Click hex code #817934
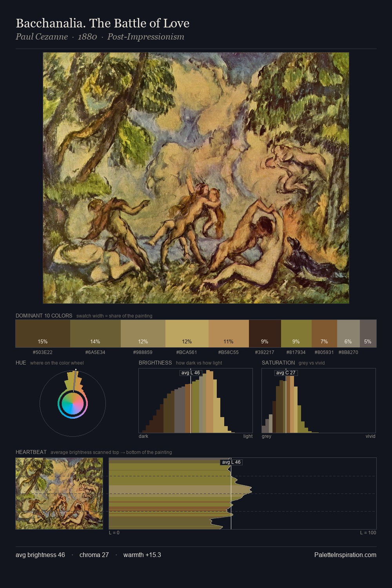 pyautogui.click(x=296, y=352)
